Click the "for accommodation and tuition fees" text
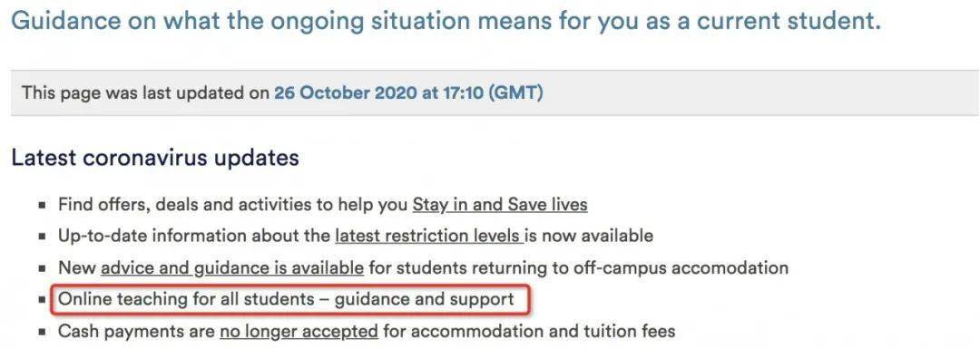This screenshot has width=980, height=349. coord(529,330)
